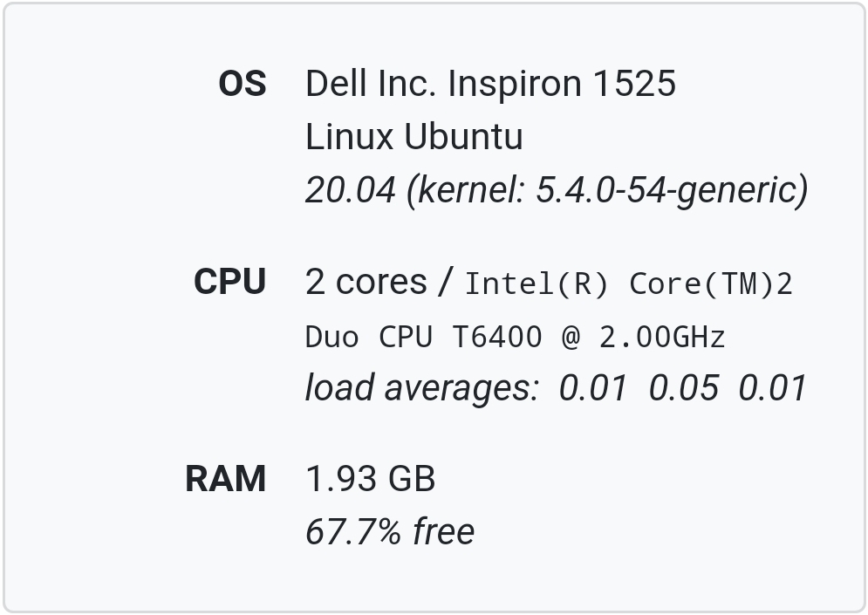Click the first load average value 0.01

(592, 388)
